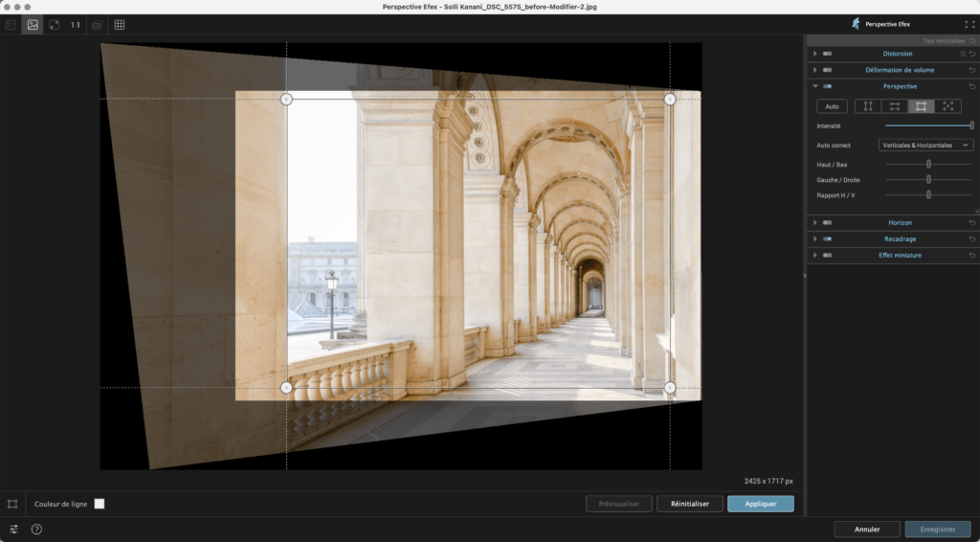Click the Prévisualiser button
This screenshot has height=542, width=980.
tap(619, 504)
